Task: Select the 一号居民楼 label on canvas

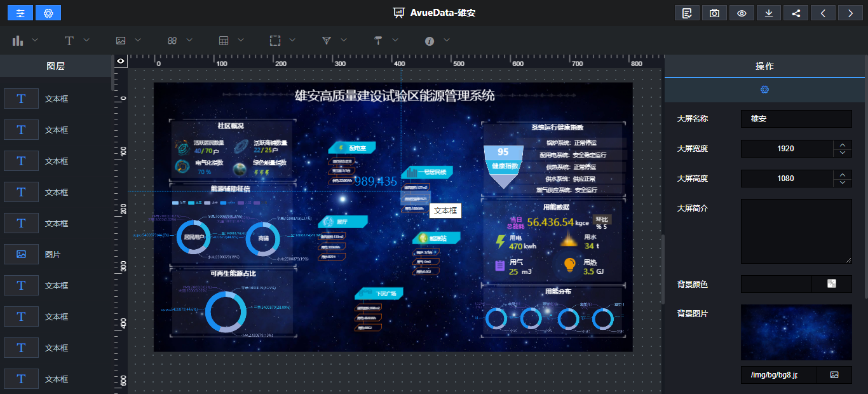Action: click(x=427, y=172)
